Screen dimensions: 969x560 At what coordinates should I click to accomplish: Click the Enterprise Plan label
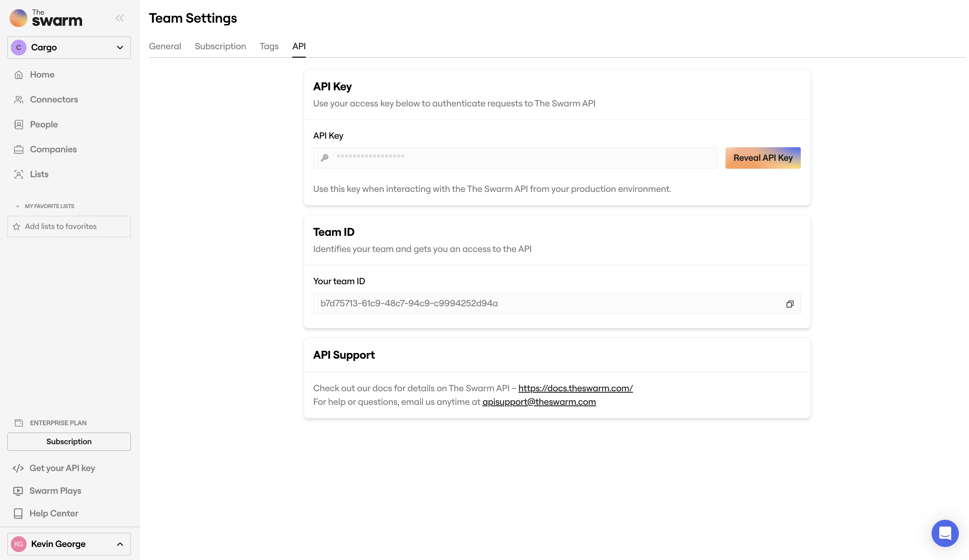58,423
